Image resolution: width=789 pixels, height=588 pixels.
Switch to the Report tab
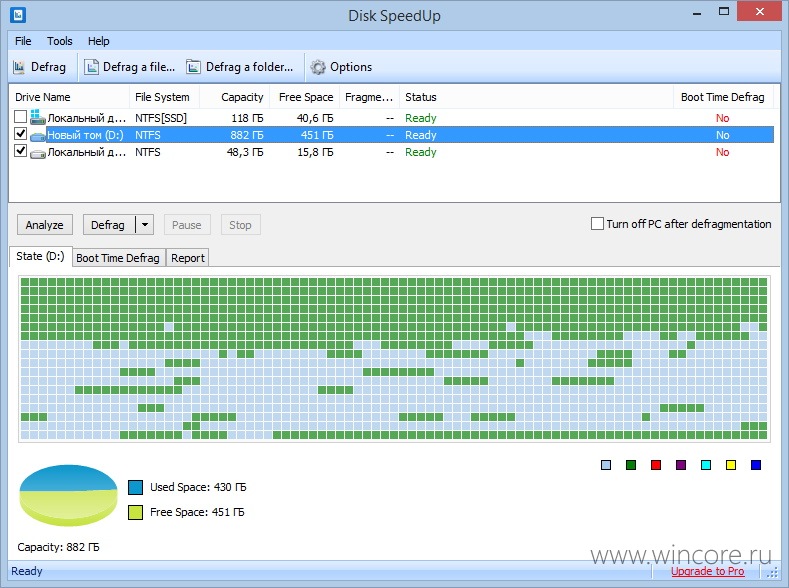click(188, 258)
